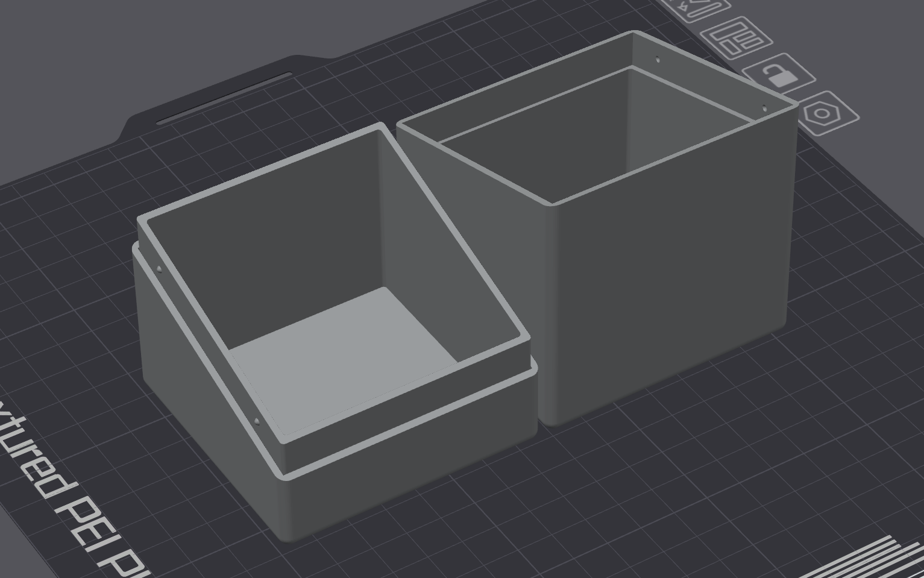Select the tilted open box model
Image resolution: width=924 pixels, height=578 pixels.
(x=335, y=333)
